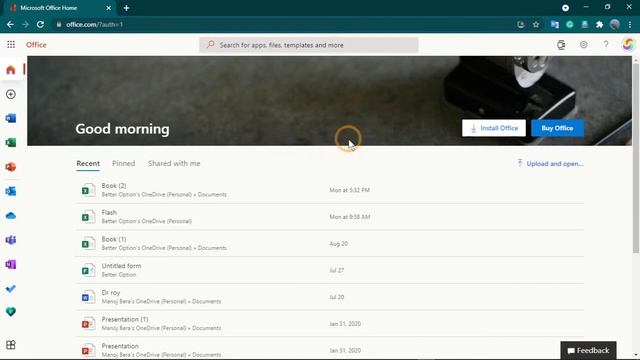This screenshot has width=640, height=360.
Task: Click the Install Office button
Action: [x=494, y=128]
